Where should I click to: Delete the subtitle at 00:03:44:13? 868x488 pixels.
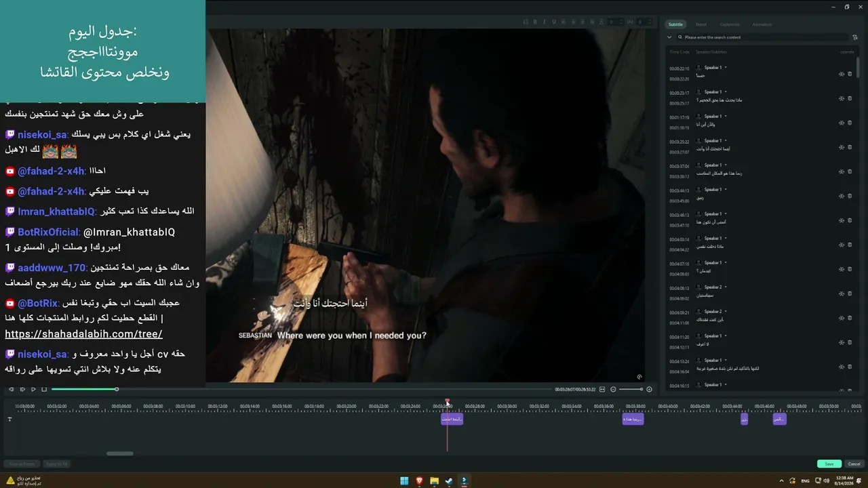click(850, 196)
